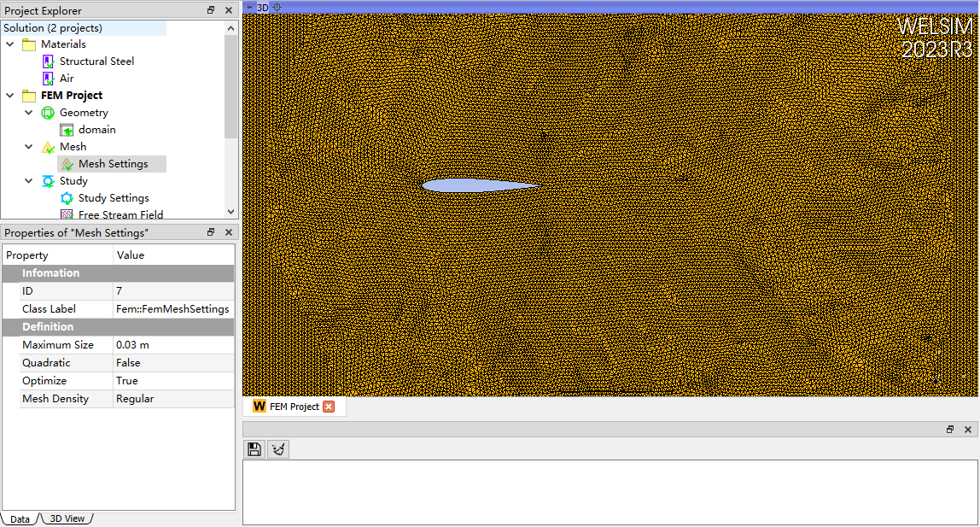Click the clear output broom icon
The height and width of the screenshot is (527, 980).
[277, 448]
